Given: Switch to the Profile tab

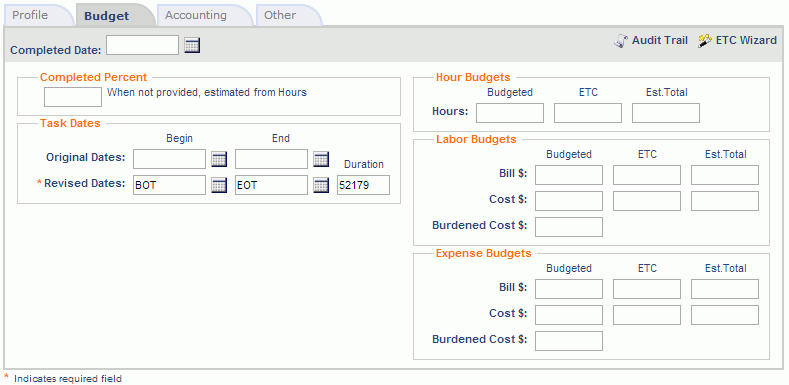Looking at the screenshot, I should [x=30, y=15].
